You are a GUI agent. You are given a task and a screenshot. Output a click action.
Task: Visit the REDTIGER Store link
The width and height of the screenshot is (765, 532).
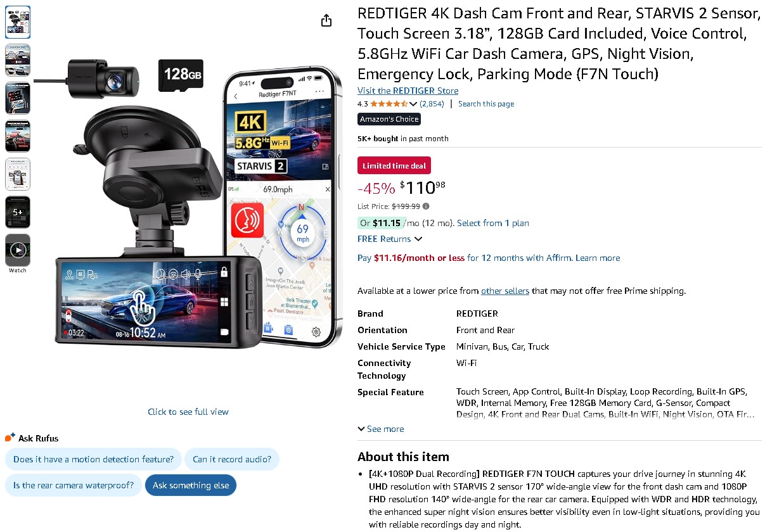(x=408, y=91)
